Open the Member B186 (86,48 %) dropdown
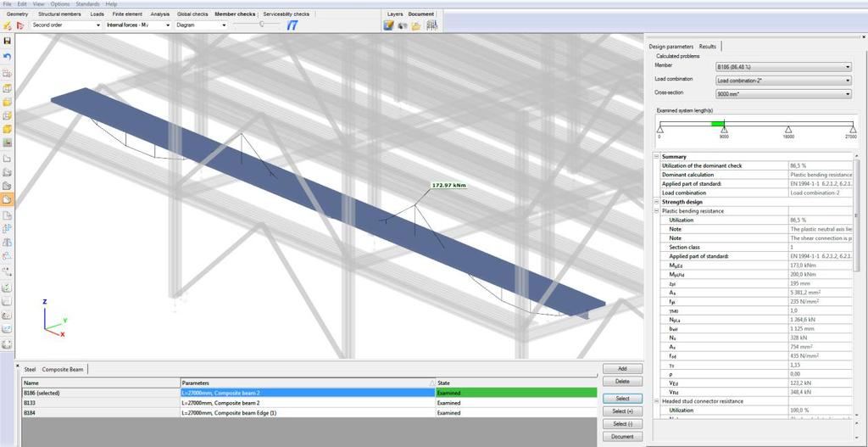This screenshot has width=868, height=447. pyautogui.click(x=783, y=67)
